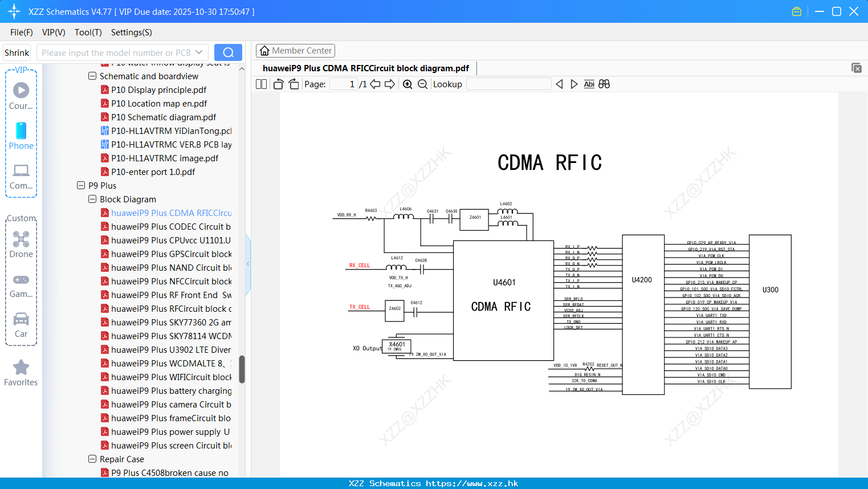The width and height of the screenshot is (868, 489).
Task: Click the binoculars search icon
Action: (604, 84)
